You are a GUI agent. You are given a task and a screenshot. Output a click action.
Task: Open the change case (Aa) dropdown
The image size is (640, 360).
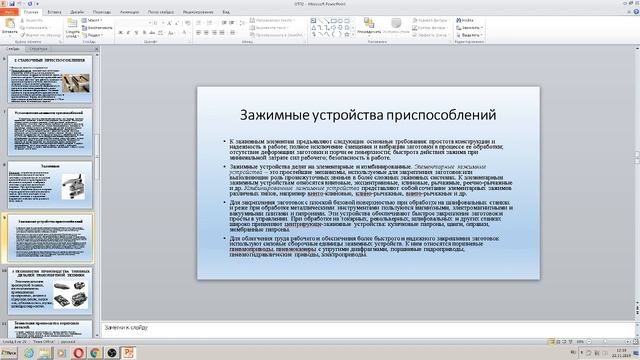pyautogui.click(x=171, y=33)
